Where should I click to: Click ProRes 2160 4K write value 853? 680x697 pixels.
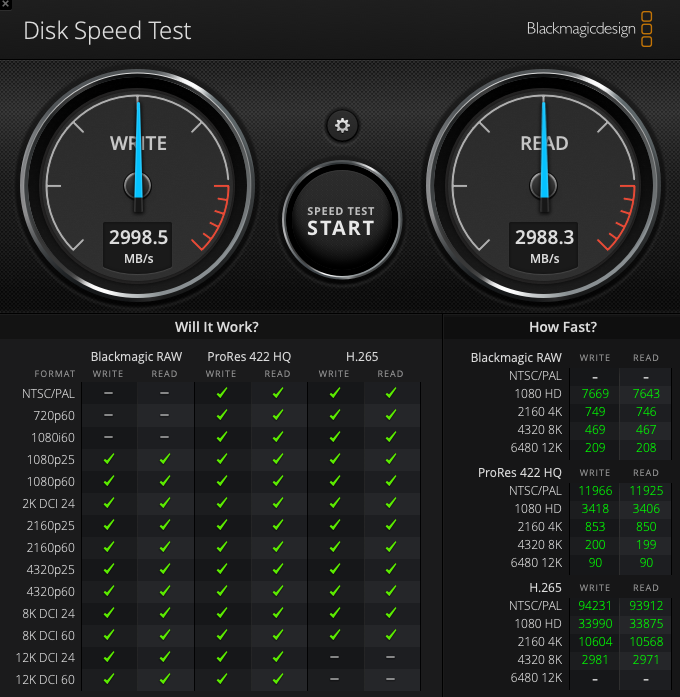click(595, 527)
